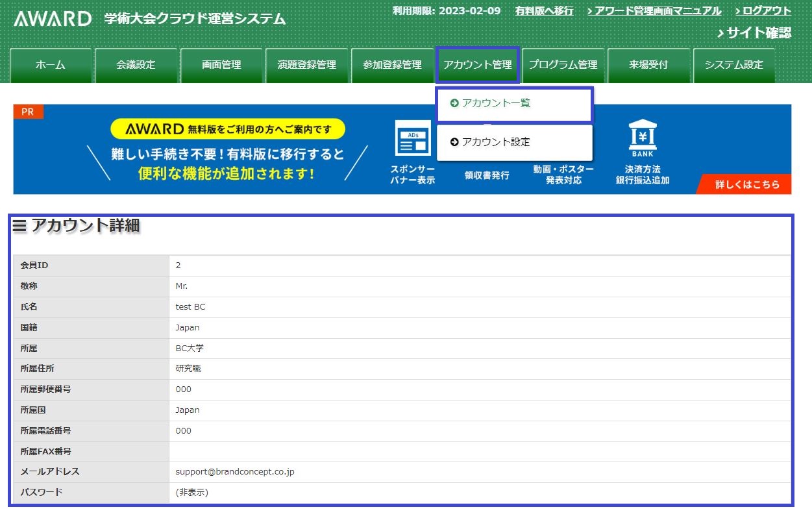The image size is (812, 518).
Task: Click the yellow AWARD free version label
Action: [228, 129]
